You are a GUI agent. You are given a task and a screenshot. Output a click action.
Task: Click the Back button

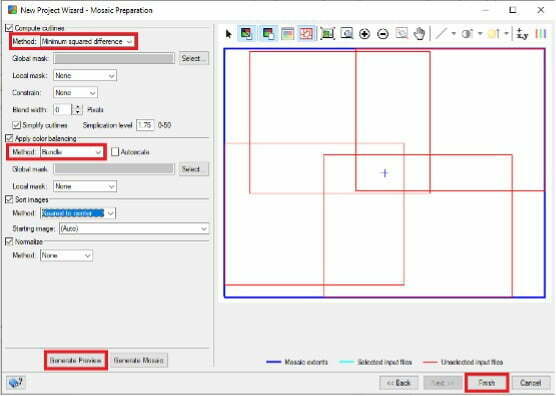point(399,383)
